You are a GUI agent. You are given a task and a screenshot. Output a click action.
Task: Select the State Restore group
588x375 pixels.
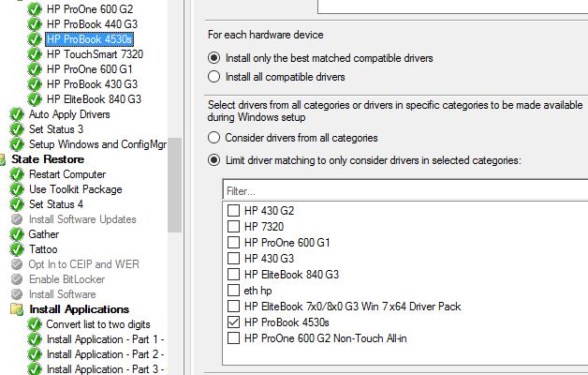pos(48,159)
